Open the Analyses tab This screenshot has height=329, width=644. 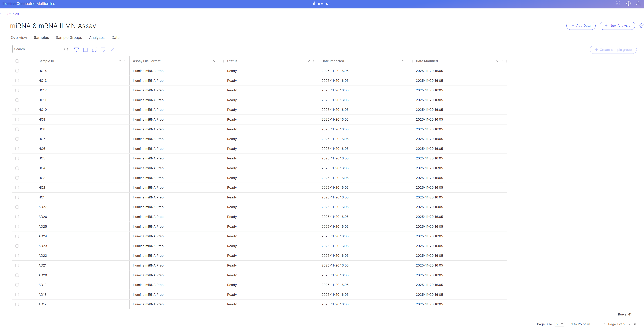coord(97,37)
